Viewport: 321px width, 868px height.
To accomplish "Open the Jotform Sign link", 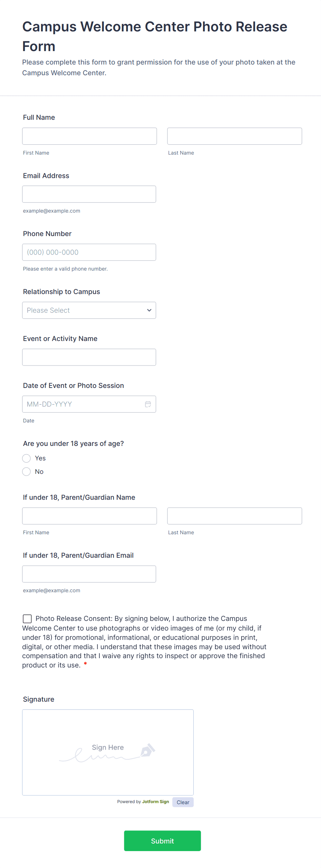I will (155, 802).
